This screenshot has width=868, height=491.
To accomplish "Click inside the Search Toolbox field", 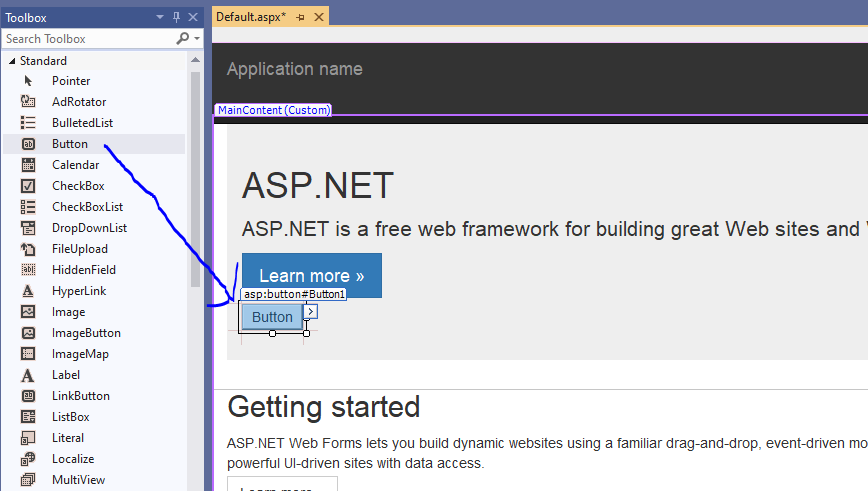I will tap(89, 39).
